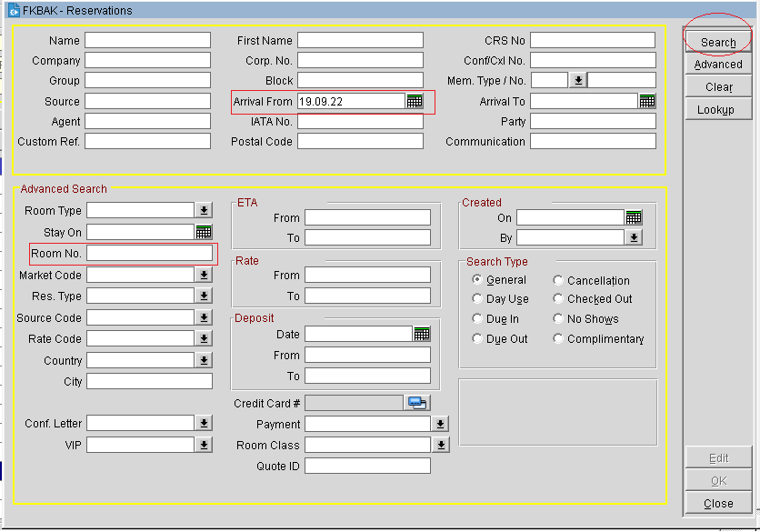Choose the Checked Out search type
This screenshot has height=532, width=760.
558,299
